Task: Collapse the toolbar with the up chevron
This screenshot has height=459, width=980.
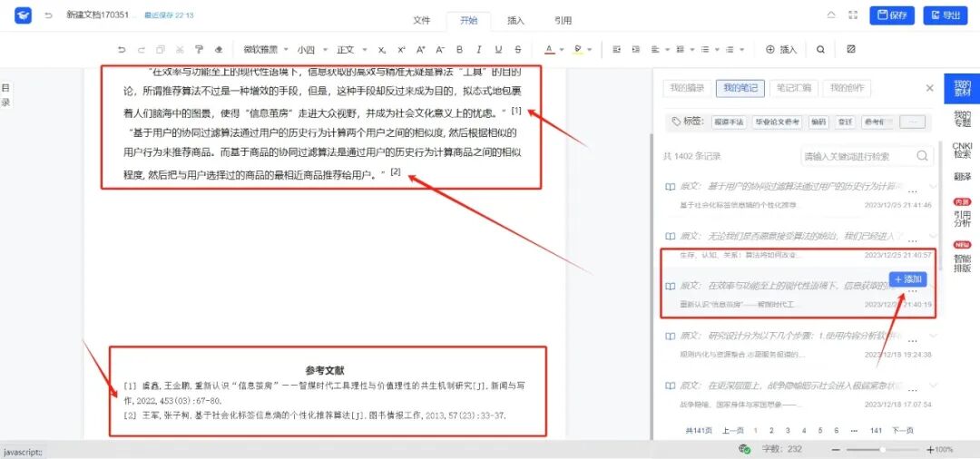Action: tap(830, 15)
